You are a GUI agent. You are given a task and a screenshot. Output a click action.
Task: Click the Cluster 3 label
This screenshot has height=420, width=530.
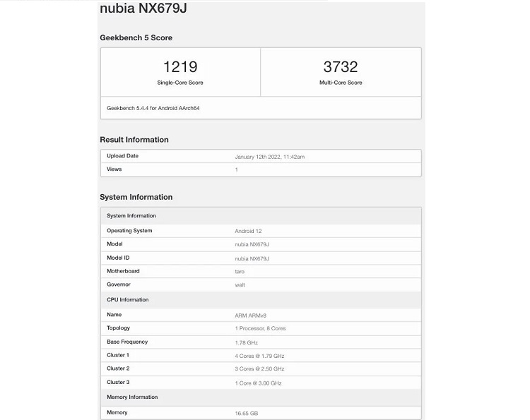(x=118, y=382)
